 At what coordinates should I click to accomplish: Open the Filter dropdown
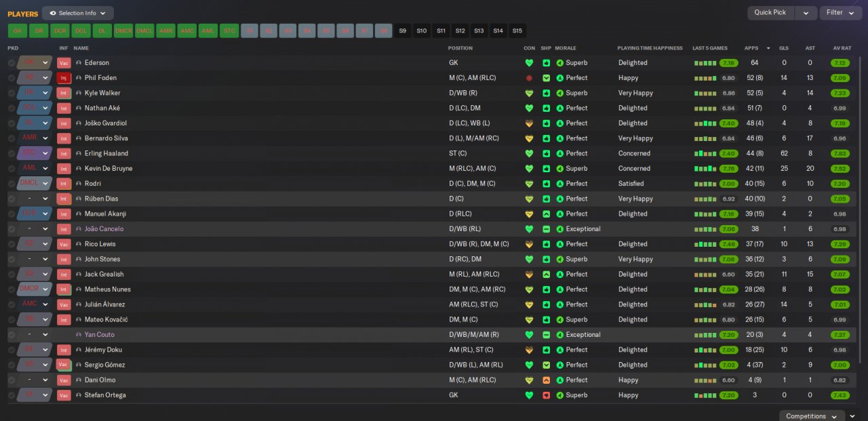[841, 13]
